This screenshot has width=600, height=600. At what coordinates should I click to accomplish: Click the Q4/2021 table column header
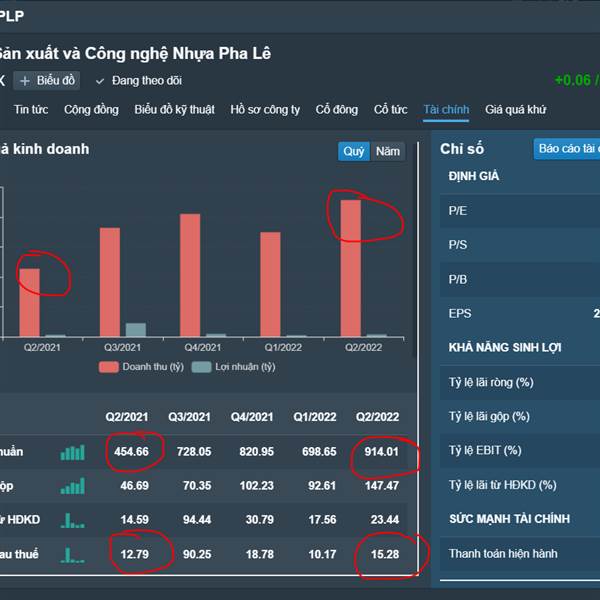point(252,417)
